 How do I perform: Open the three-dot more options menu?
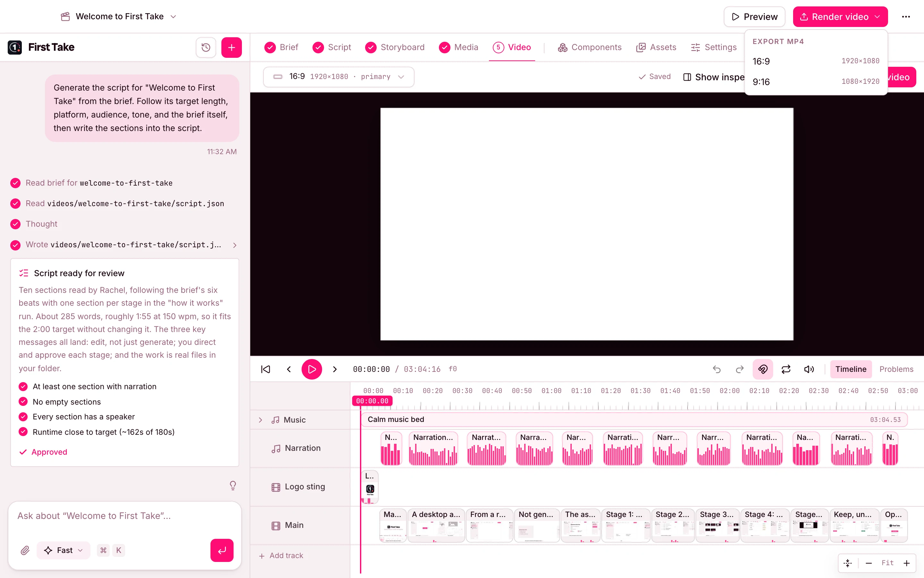tap(906, 17)
